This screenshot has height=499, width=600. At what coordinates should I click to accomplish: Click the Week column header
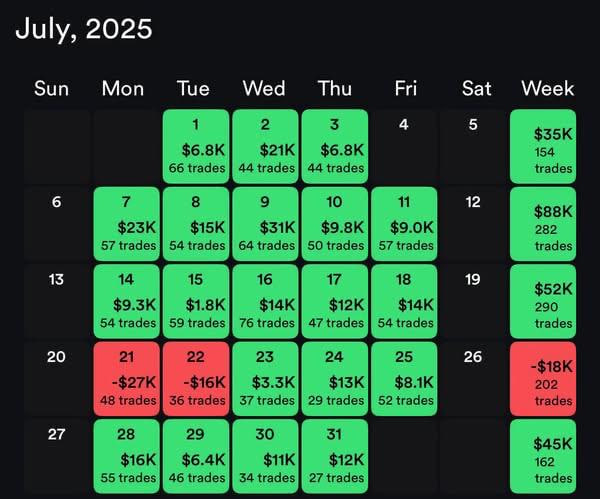point(548,88)
